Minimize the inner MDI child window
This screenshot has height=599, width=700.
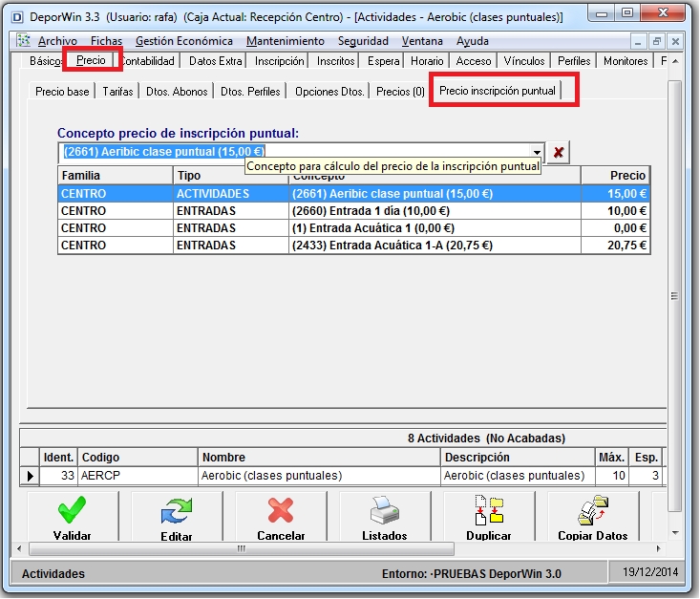click(639, 41)
